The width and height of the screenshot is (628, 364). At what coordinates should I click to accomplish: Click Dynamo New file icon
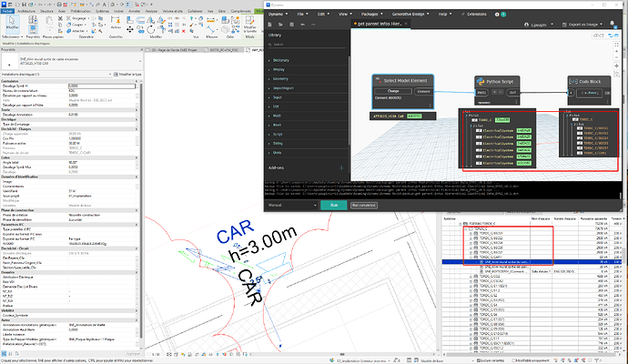pos(270,25)
